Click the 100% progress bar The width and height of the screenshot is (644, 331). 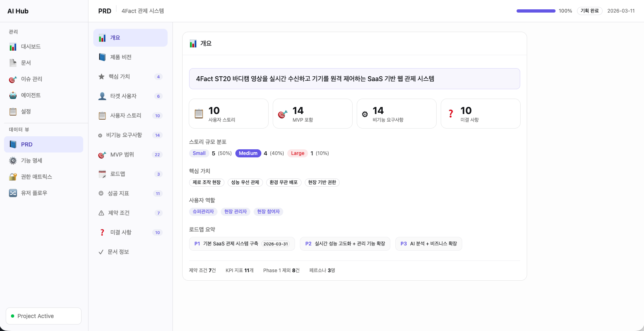(536, 11)
